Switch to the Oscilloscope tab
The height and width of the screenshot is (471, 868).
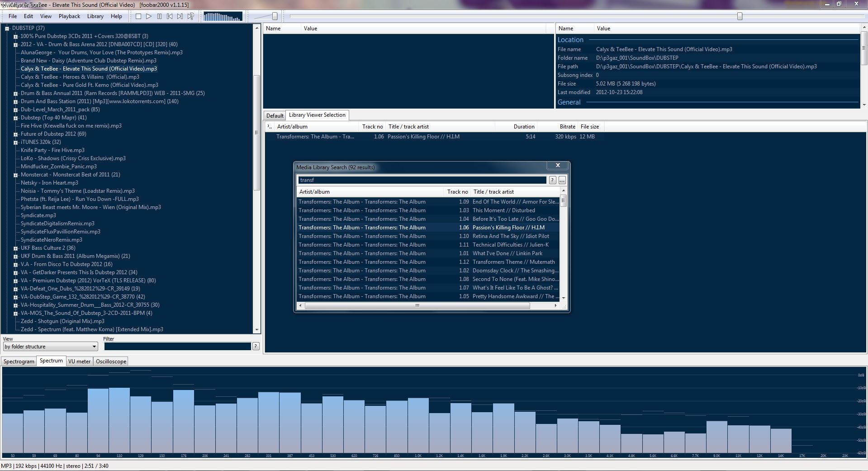[111, 362]
